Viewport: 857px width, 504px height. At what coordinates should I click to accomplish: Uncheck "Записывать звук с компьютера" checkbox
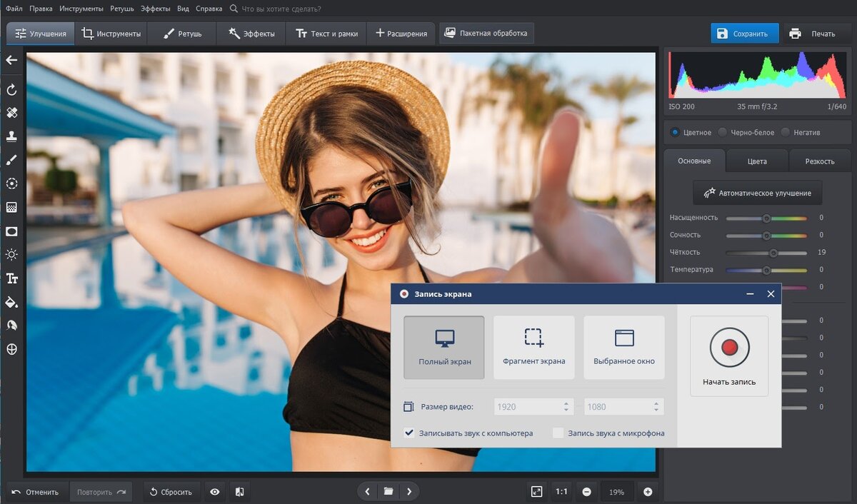[x=409, y=433]
